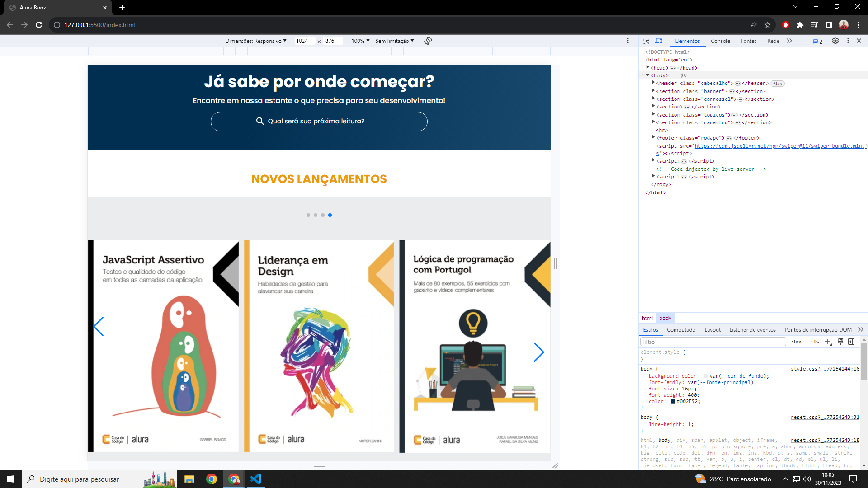Open device toolbar more options menu
Screen dimensions: 868x488
point(628,41)
